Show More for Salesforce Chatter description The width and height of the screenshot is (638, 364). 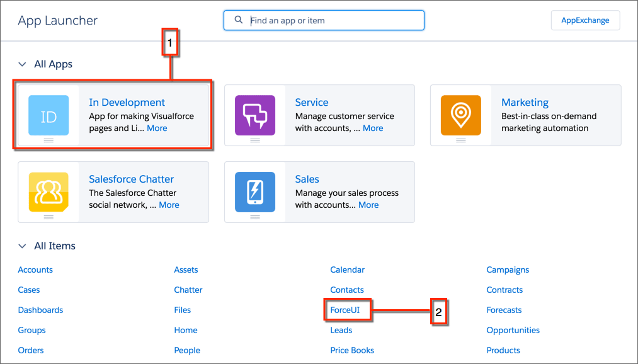click(x=169, y=205)
